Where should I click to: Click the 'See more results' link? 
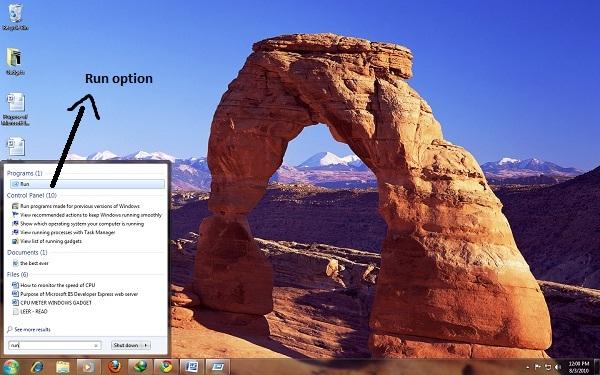(32, 329)
